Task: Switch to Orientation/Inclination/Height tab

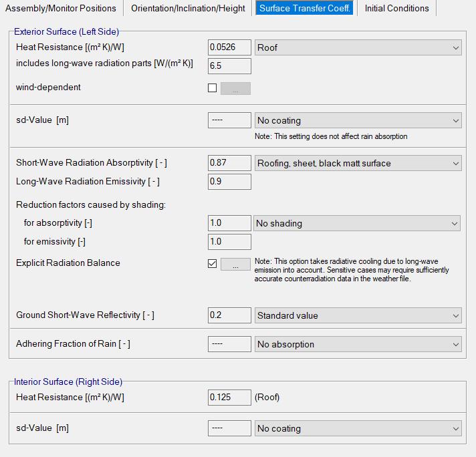Action: tap(187, 8)
